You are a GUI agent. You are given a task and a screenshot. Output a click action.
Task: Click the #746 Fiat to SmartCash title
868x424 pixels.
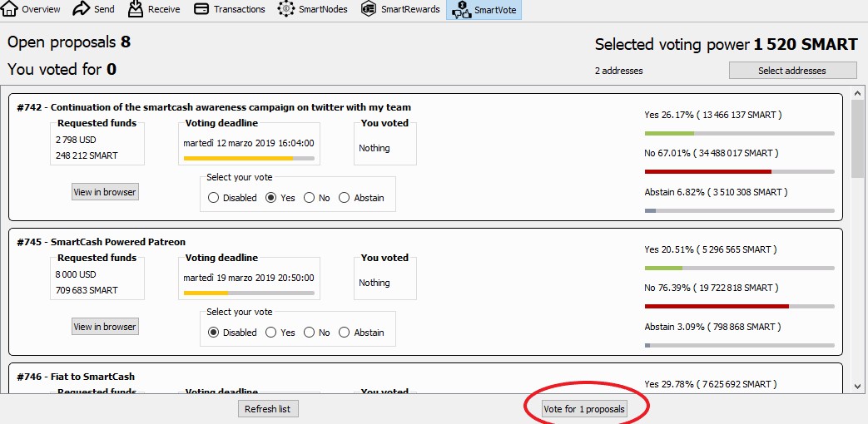tap(76, 377)
